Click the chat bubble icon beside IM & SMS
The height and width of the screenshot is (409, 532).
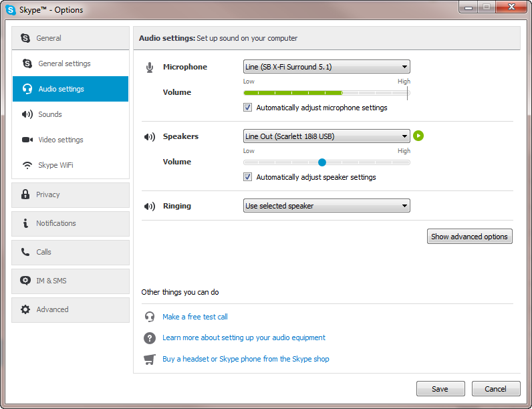pyautogui.click(x=25, y=281)
